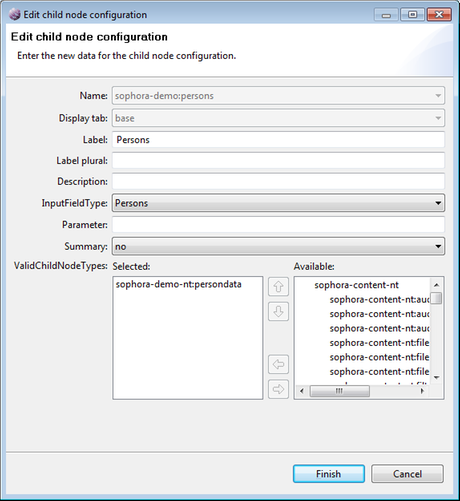Click the move up arrow icon
Screen dimensions: 460x501
point(278,286)
